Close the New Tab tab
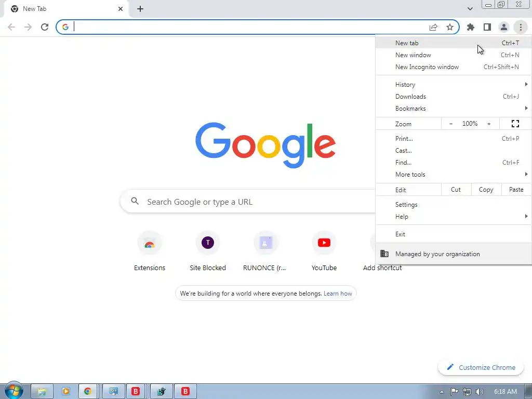This screenshot has height=399, width=532. point(121,9)
